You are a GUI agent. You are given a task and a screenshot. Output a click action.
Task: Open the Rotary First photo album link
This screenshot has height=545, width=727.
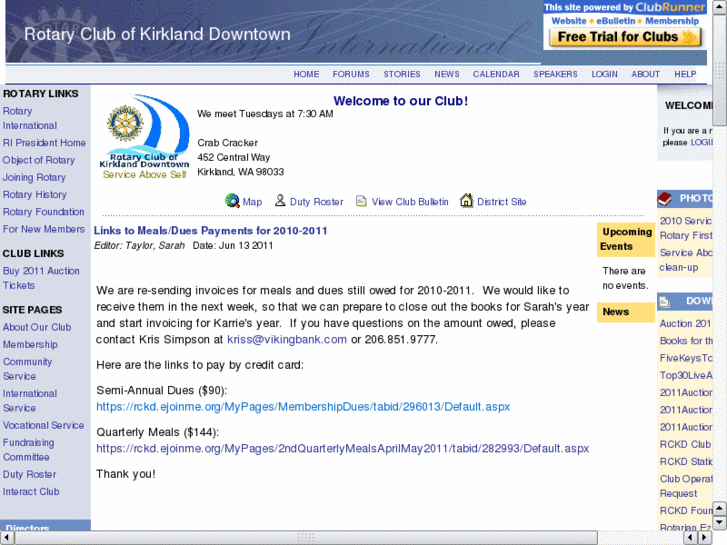(686, 236)
